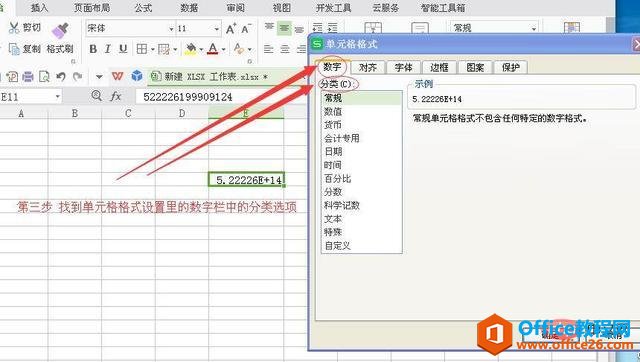Open the insert function fx button
The image size is (640, 362).
(x=116, y=96)
